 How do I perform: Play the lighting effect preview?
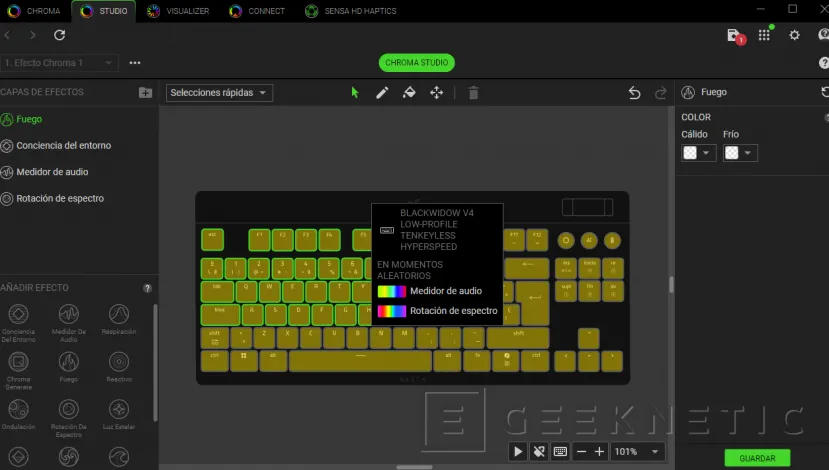(x=518, y=451)
